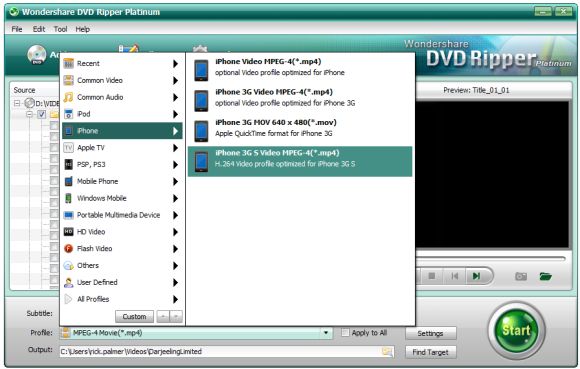The height and width of the screenshot is (369, 580).
Task: Click the Others category icon
Action: 68,265
